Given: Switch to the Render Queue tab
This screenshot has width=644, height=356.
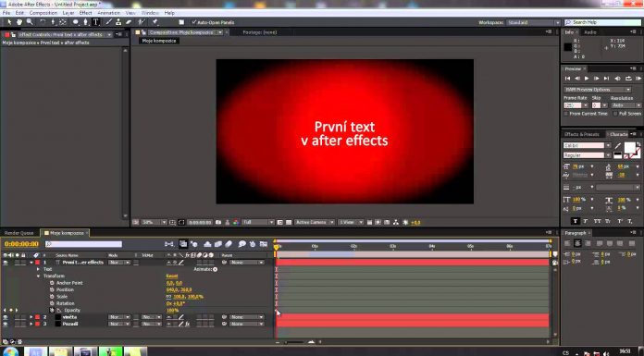Looking at the screenshot, I should [x=19, y=233].
